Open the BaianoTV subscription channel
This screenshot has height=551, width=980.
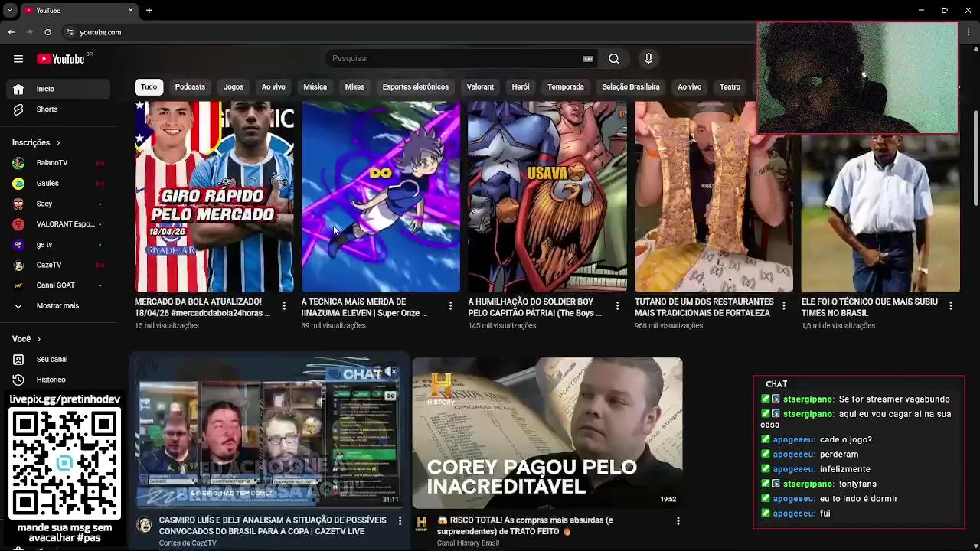coord(58,163)
